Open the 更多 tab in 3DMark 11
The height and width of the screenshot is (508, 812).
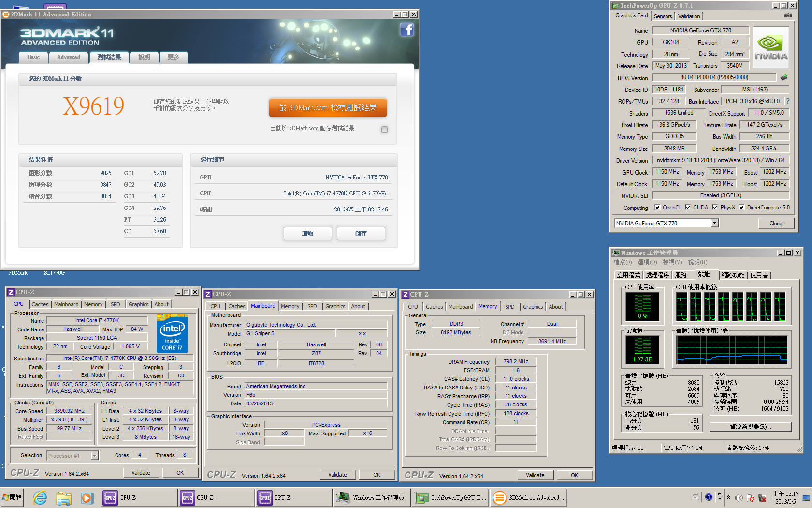(174, 57)
